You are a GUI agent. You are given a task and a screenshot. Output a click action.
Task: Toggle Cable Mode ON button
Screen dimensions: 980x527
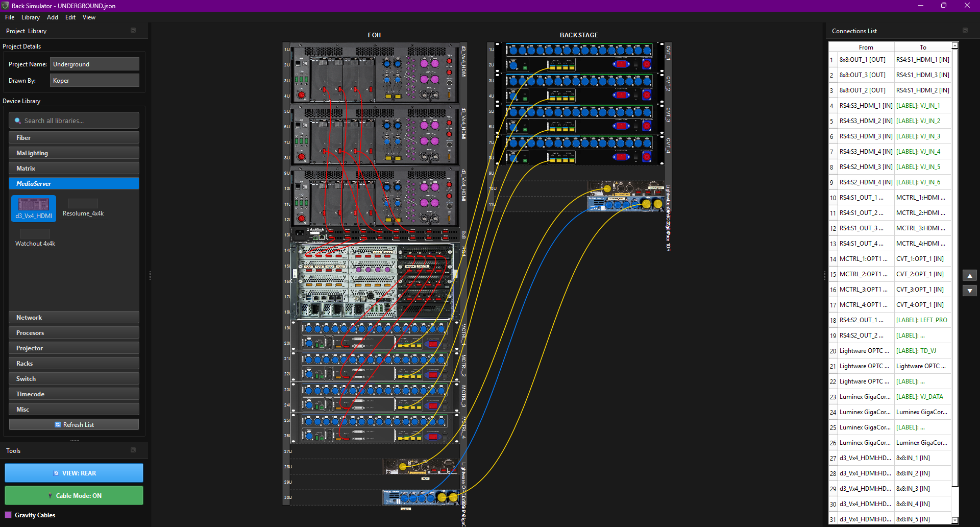point(74,495)
